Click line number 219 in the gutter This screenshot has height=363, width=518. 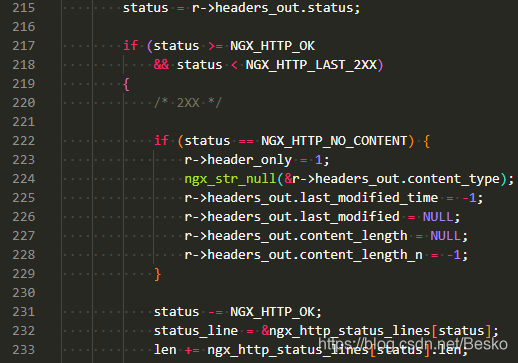coord(23,84)
